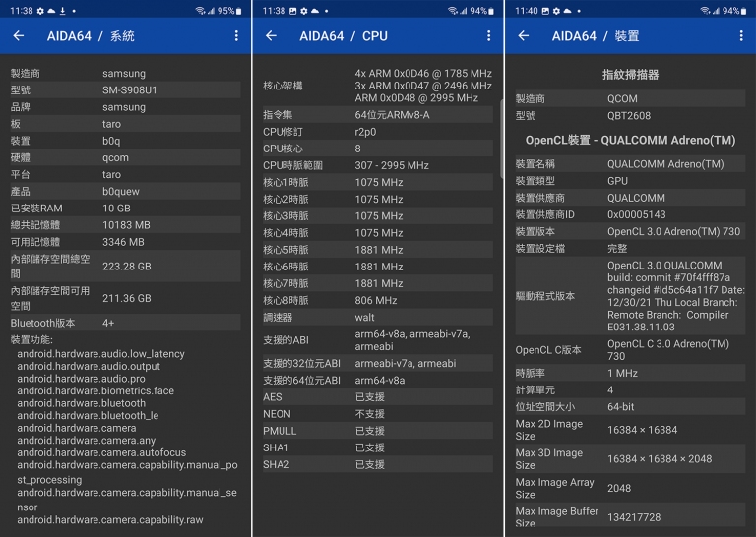Tap 裝置供應商ID 0x00005143 value
The height and width of the screenshot is (537, 756).
[637, 214]
